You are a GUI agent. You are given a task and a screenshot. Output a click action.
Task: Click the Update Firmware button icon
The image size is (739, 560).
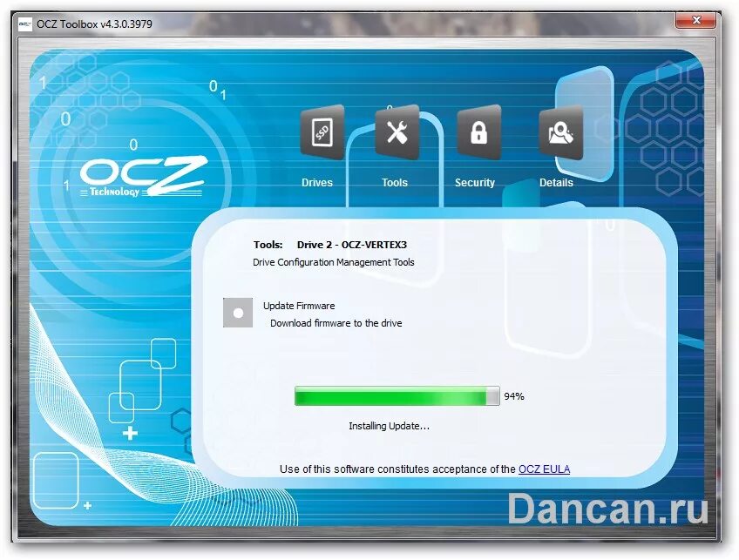pyautogui.click(x=238, y=313)
